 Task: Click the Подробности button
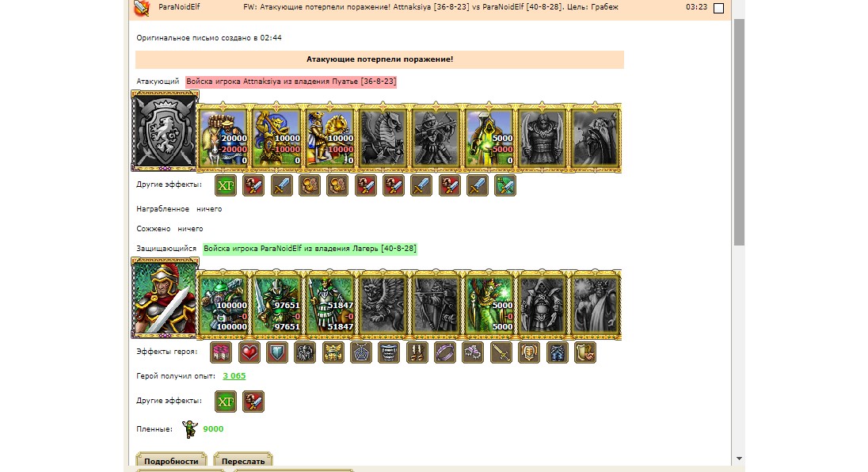(x=171, y=459)
